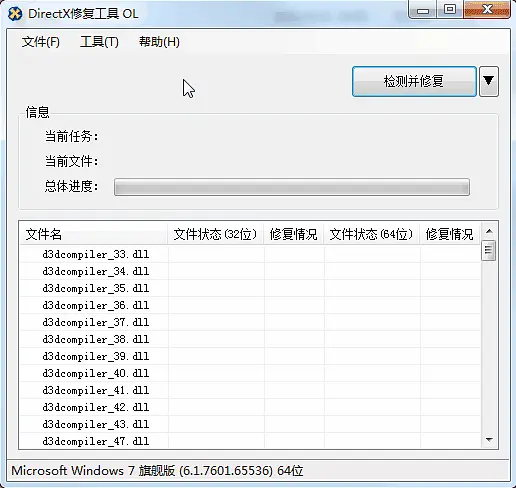The height and width of the screenshot is (488, 516).
Task: Open the 工具(T) menu
Action: click(x=99, y=42)
